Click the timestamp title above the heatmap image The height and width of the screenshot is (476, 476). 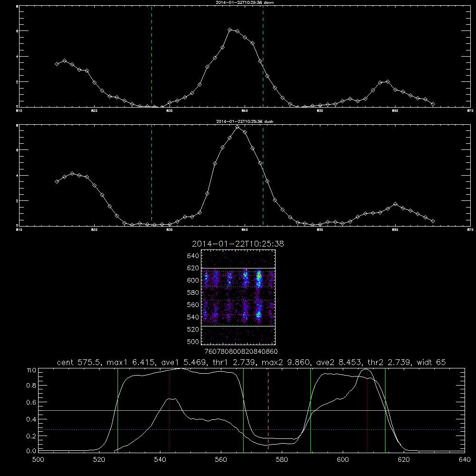click(x=238, y=244)
